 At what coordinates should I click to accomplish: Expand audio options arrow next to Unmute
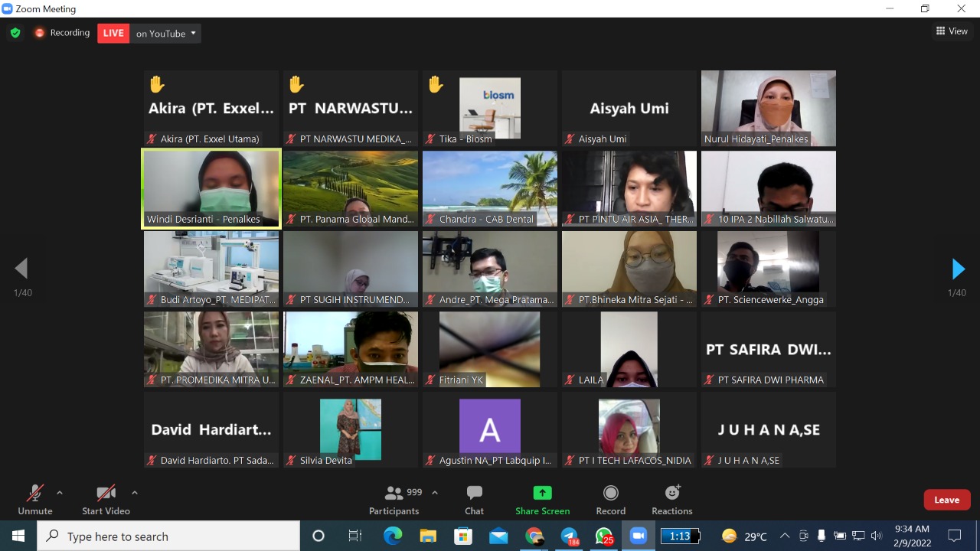(60, 493)
